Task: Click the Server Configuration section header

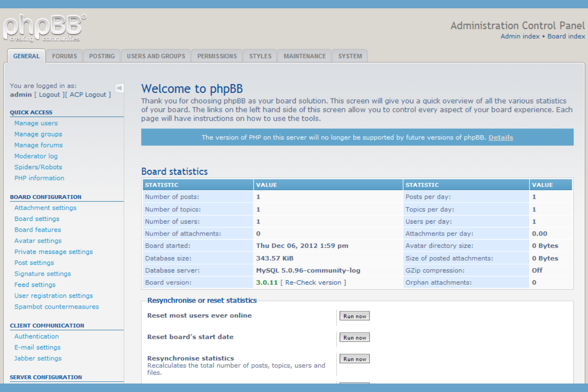Action: [46, 377]
